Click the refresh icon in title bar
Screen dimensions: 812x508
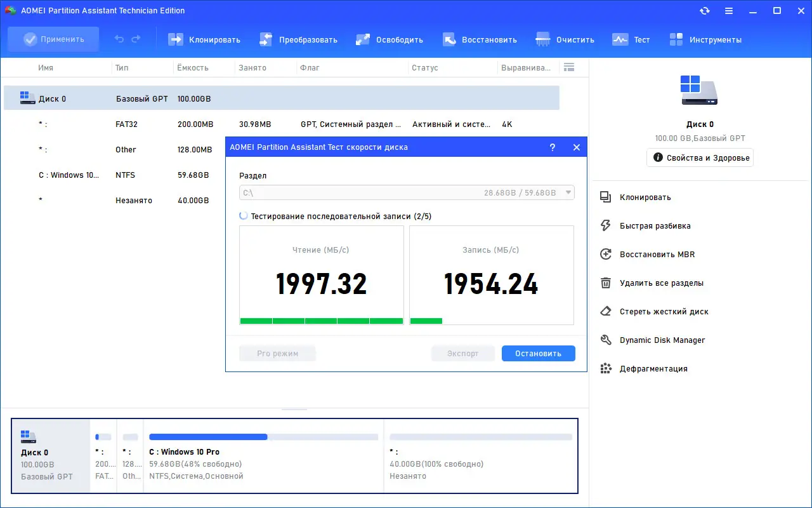point(705,11)
